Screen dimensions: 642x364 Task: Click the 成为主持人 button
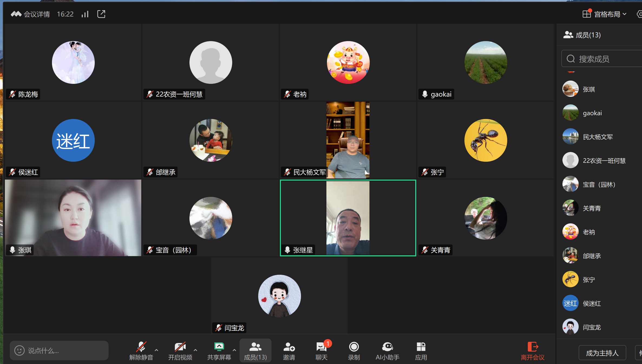pyautogui.click(x=602, y=353)
